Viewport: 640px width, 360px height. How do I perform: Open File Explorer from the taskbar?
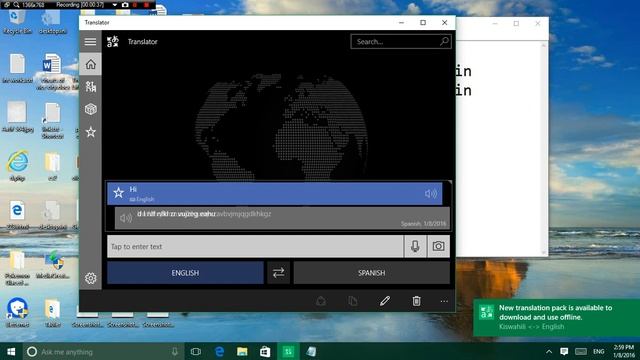coord(242,351)
